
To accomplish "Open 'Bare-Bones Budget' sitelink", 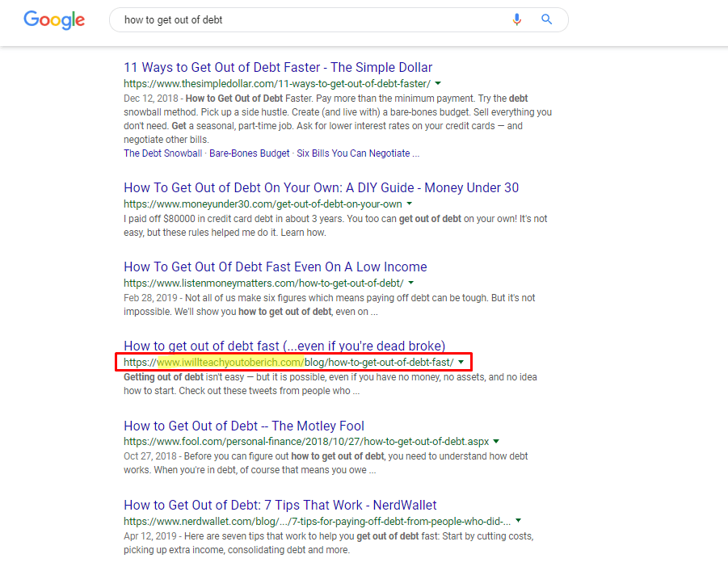I will pyautogui.click(x=250, y=153).
